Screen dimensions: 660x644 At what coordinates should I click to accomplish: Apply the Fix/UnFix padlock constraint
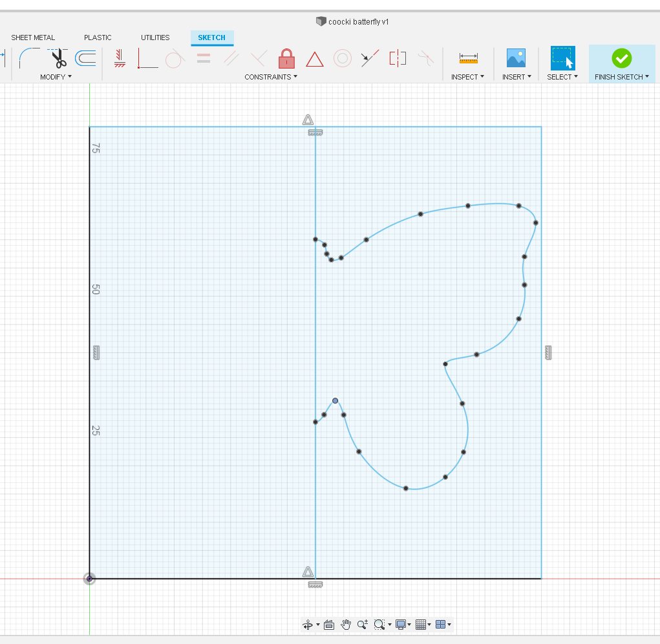pyautogui.click(x=286, y=58)
